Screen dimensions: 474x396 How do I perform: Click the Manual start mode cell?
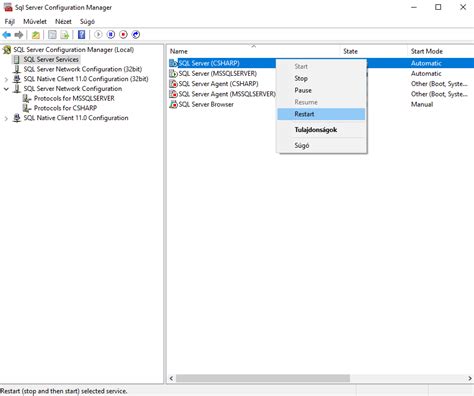click(422, 104)
